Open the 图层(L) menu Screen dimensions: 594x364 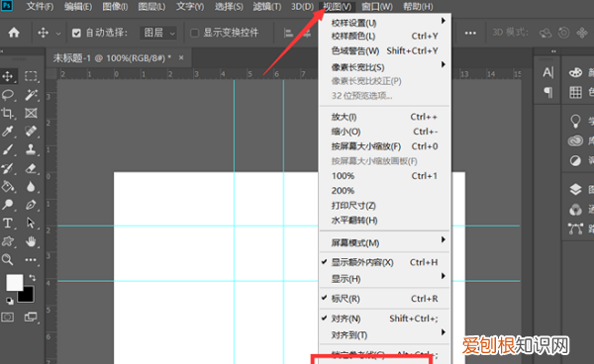point(151,7)
